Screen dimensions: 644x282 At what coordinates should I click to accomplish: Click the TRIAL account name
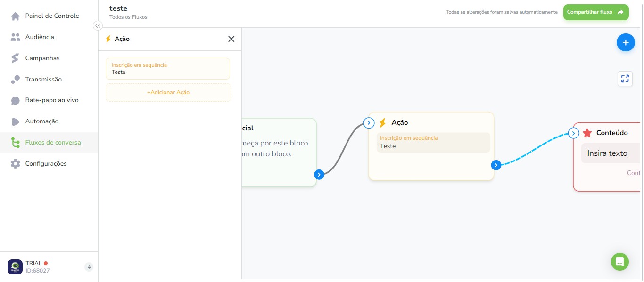pos(33,263)
